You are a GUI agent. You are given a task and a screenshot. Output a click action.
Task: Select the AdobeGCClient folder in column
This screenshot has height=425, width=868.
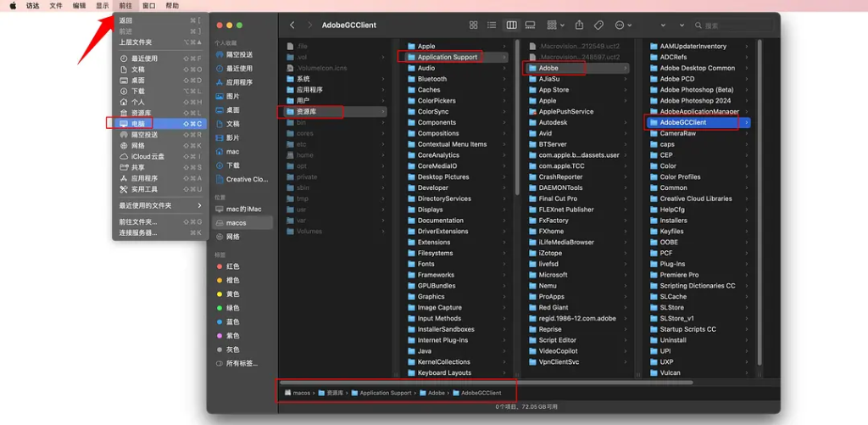pos(698,122)
